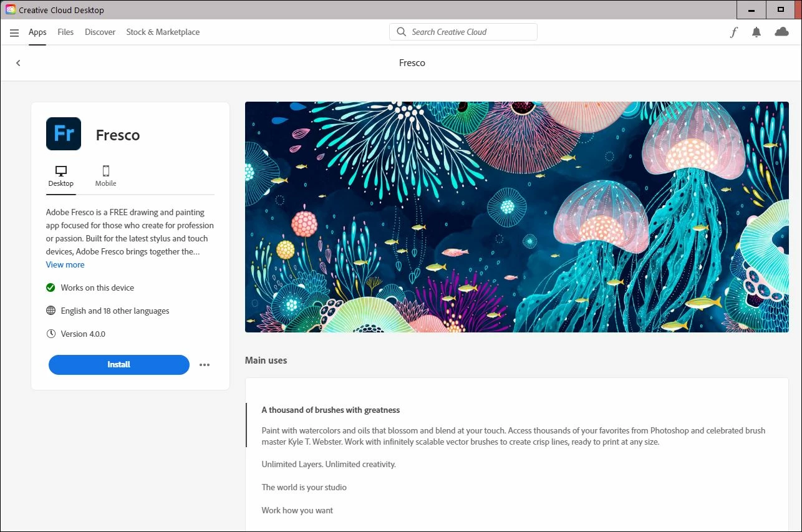802x532 pixels.
Task: Expand The world is your studio
Action: pos(304,487)
